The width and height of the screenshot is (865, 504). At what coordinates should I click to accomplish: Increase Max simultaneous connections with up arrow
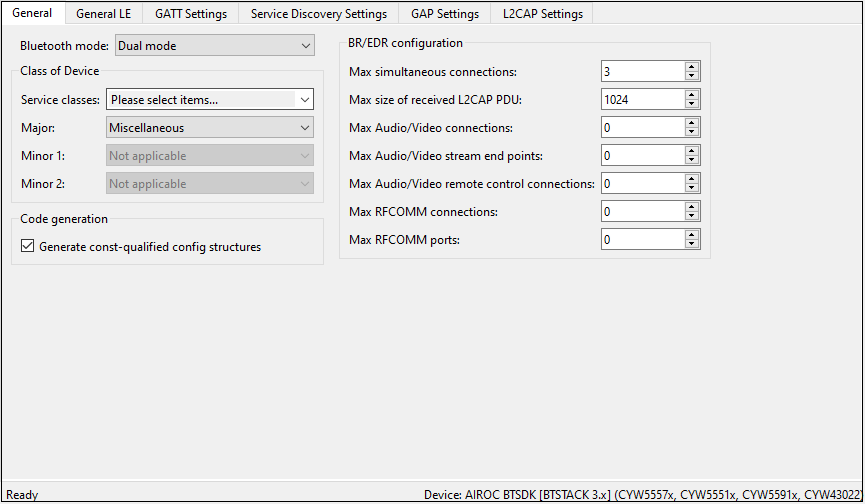click(692, 67)
